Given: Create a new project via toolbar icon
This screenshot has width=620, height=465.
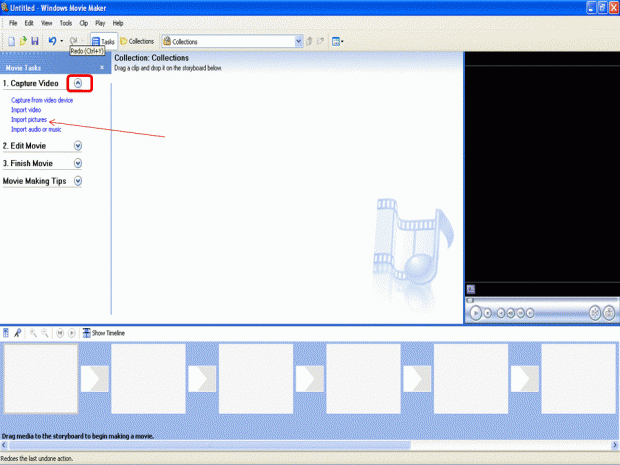Looking at the screenshot, I should click(11, 41).
